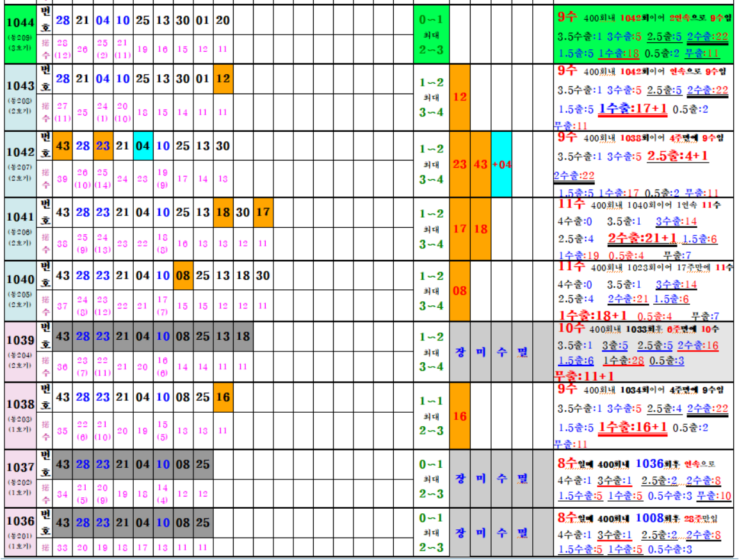Click the 1039 row header cell
Viewport: 739px width, 560px height.
point(19,351)
